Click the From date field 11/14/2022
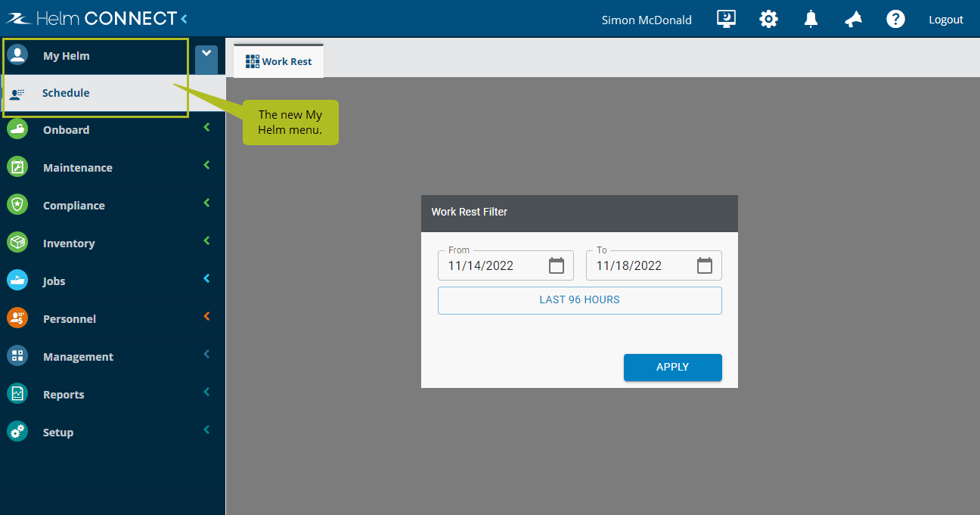Screen dimensions: 980x515 [x=506, y=265]
